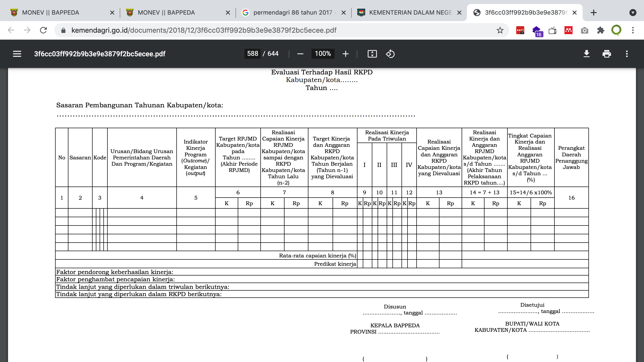
Task: Click the PDF zoom out minus button
Action: tap(300, 54)
